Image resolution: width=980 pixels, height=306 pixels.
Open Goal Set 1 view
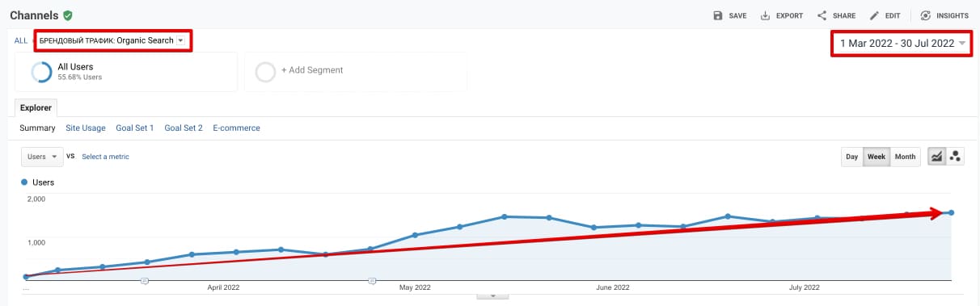point(135,128)
